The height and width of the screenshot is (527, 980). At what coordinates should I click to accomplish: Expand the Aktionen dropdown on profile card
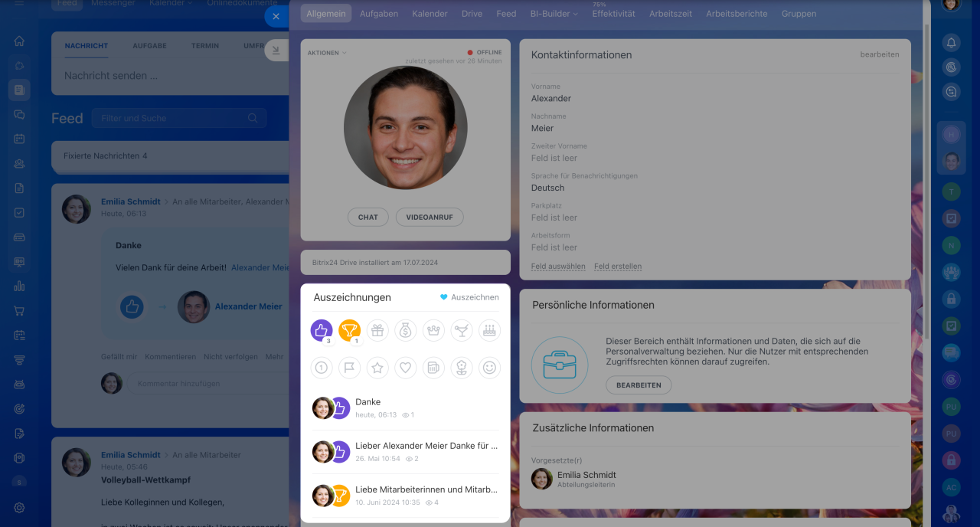tap(327, 53)
